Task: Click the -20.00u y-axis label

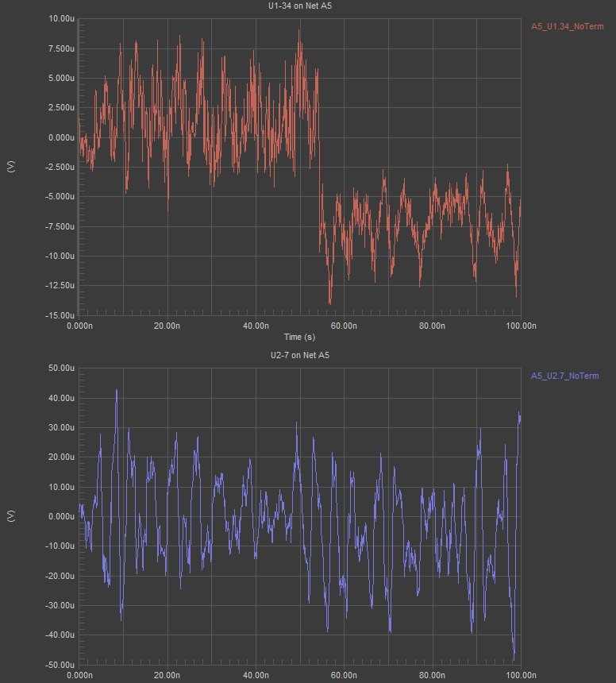Action: coord(60,576)
